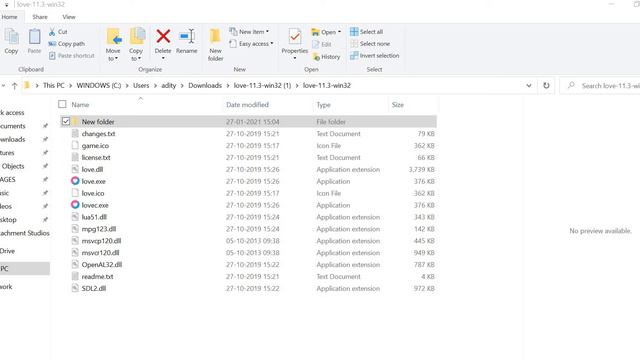Screen dimensions: 640x360
Task: Click Paste shortcut in the ribbon
Action: 71,56
